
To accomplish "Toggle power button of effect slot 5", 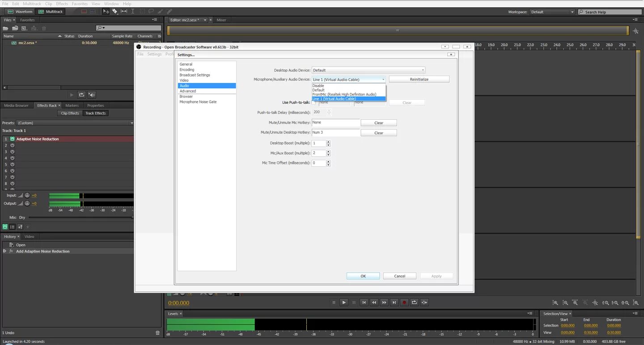I will tap(13, 164).
